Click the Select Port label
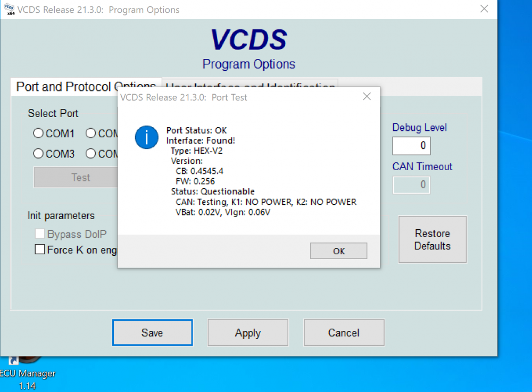 53,113
